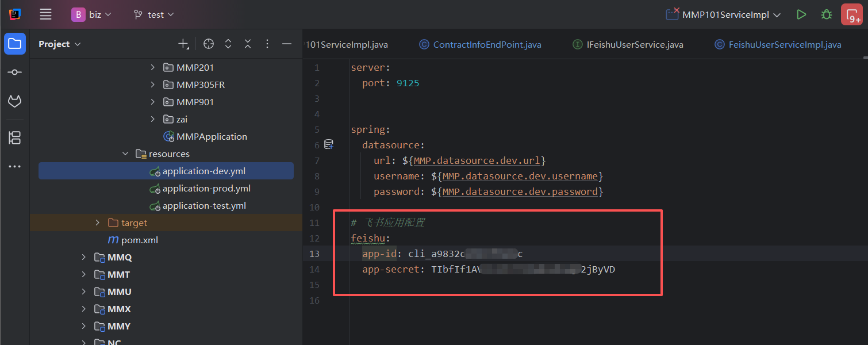
Task: Expand the MMQ module
Action: click(84, 257)
